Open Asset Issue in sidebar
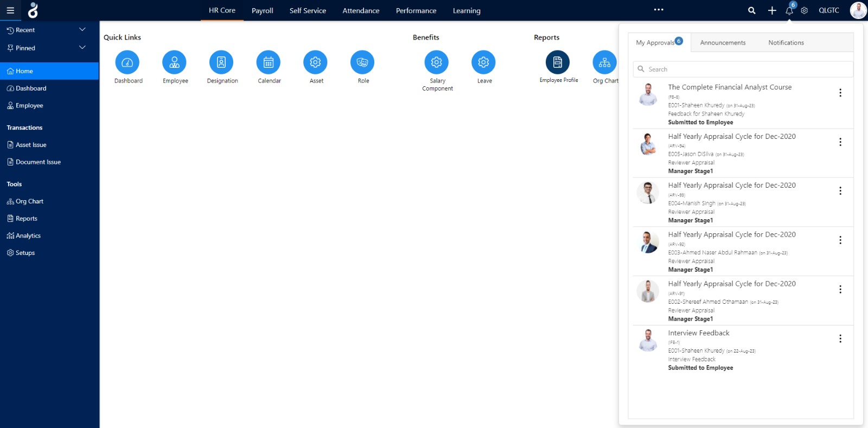868x428 pixels. (x=31, y=145)
